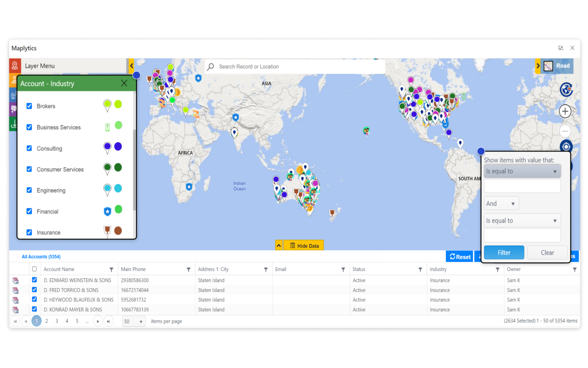Open the red location pin tool in sidebar
The image size is (588, 368).
(15, 66)
